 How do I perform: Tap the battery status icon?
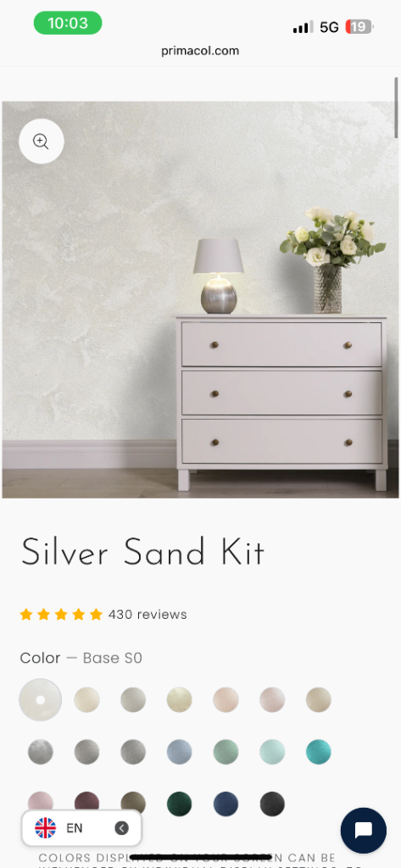tap(359, 26)
